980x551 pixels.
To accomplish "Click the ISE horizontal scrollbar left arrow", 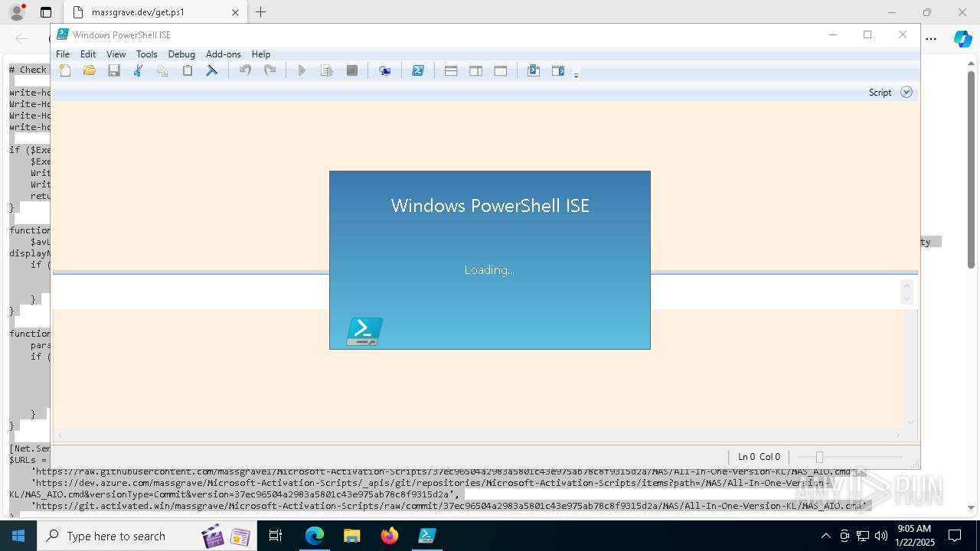I will (x=60, y=435).
